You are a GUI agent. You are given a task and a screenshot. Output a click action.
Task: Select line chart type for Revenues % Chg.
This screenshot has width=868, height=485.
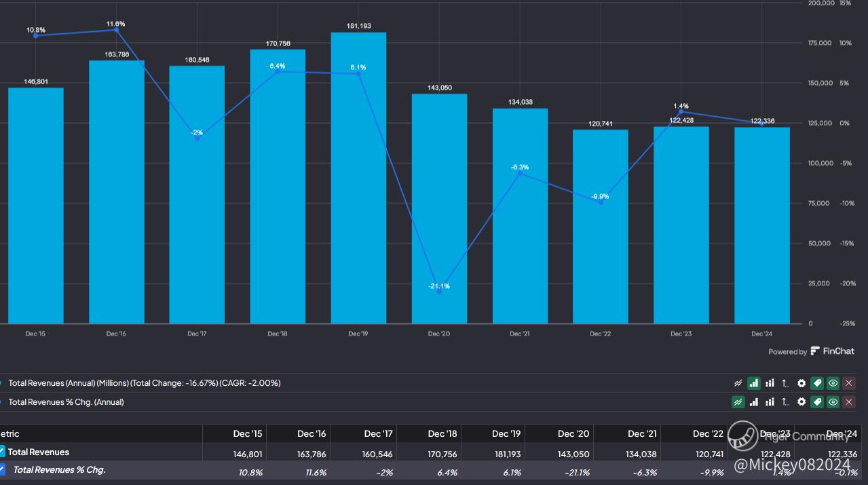(738, 402)
